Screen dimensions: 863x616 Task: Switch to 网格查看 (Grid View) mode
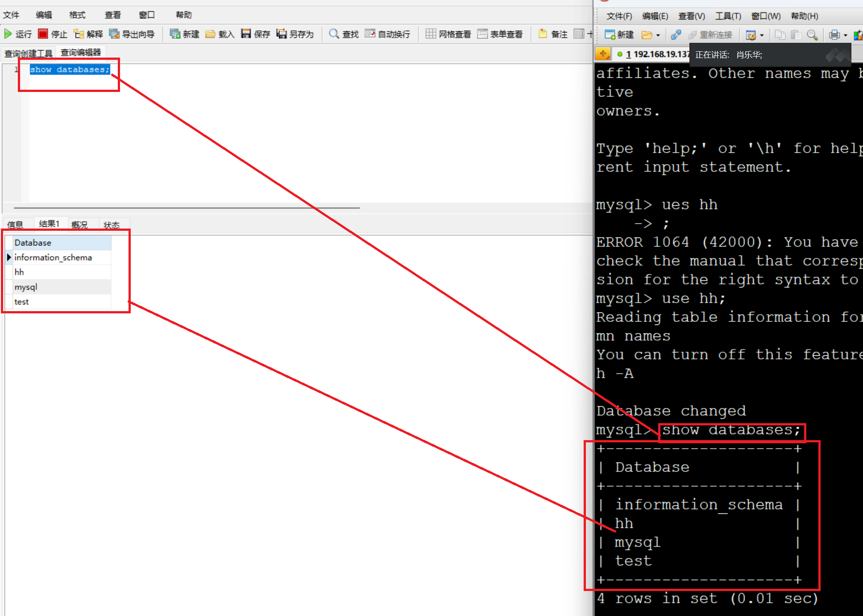pos(448,34)
